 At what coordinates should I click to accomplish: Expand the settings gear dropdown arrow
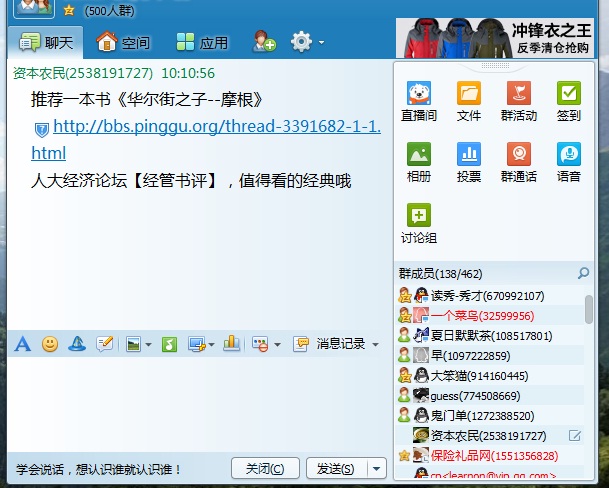point(321,42)
